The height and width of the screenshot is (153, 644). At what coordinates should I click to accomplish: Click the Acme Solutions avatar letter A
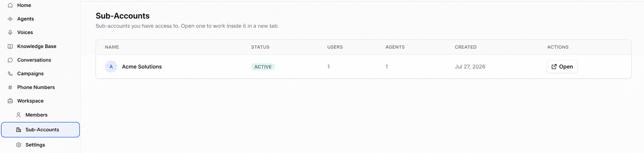coord(111,67)
